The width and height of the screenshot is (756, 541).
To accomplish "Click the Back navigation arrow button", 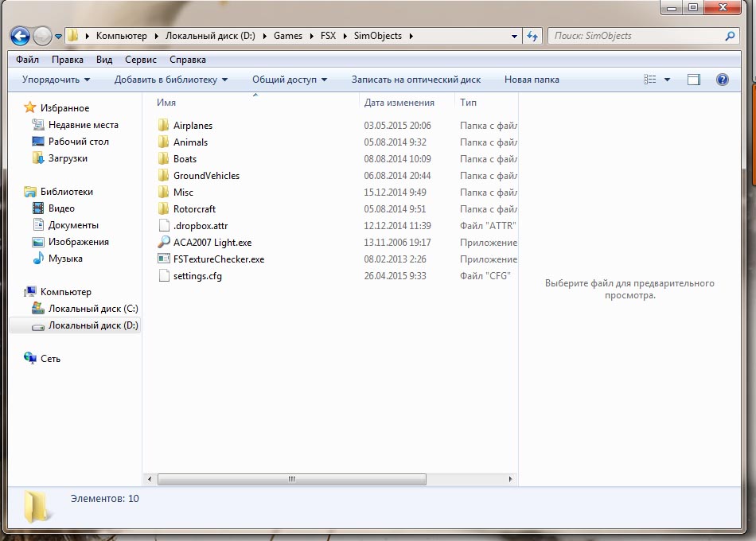I will (x=20, y=36).
